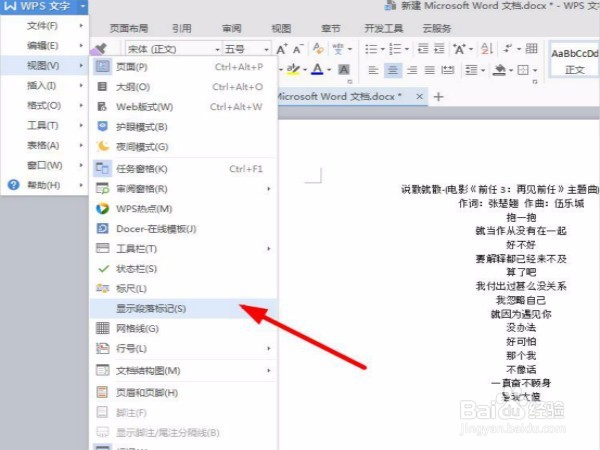This screenshot has height=450, width=600.
Task: Switch to 大纲(O) outline view
Action: (x=183, y=87)
